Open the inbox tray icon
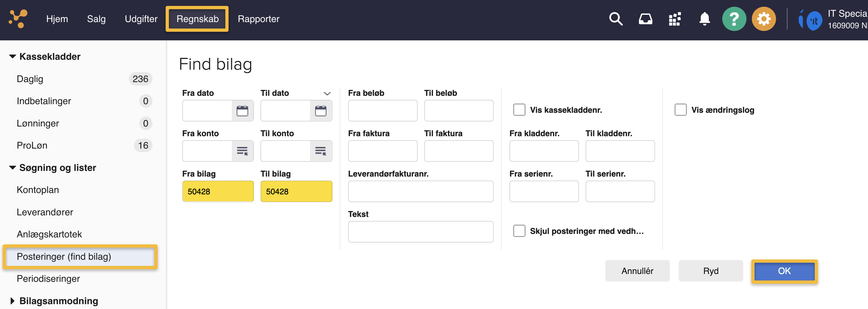This screenshot has height=309, width=868. 645,19
